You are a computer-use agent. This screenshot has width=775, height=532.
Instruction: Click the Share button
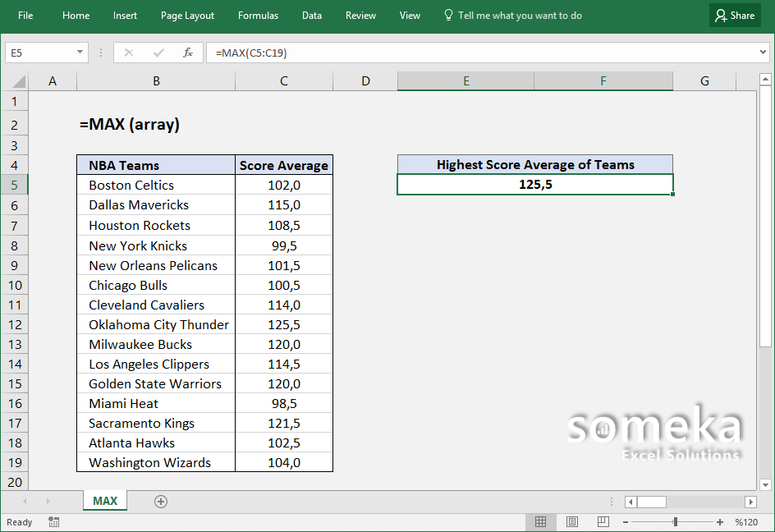pyautogui.click(x=735, y=15)
